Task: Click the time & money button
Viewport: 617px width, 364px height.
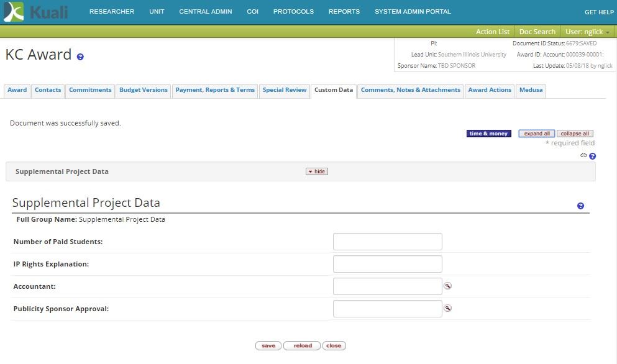Action: pos(489,134)
